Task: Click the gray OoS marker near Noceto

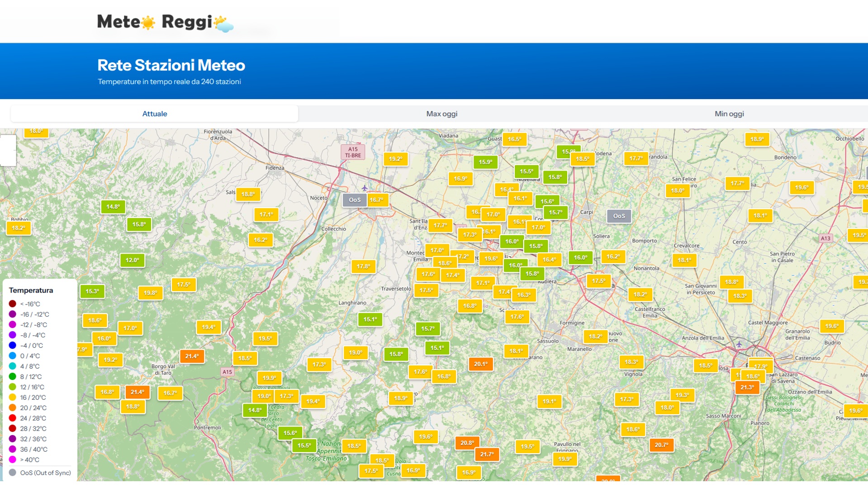Action: coord(355,200)
